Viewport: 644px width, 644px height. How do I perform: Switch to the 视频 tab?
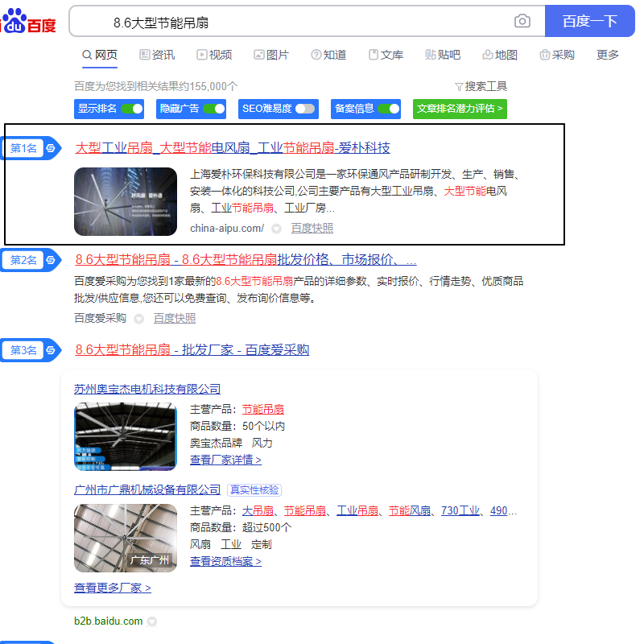[x=214, y=55]
